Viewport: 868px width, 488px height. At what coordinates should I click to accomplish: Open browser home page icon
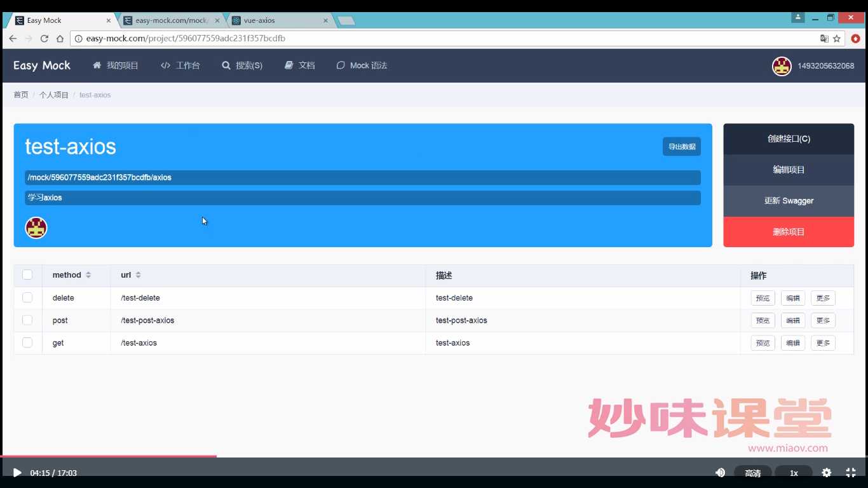60,39
